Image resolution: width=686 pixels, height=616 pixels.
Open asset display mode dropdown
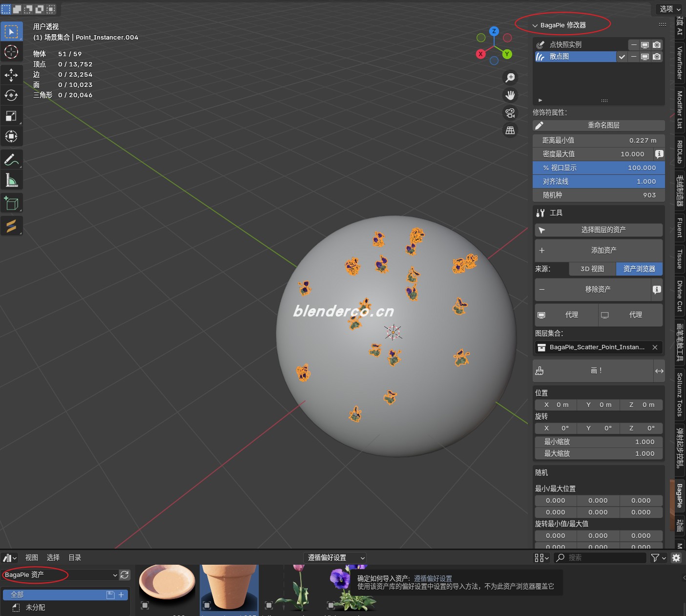click(541, 558)
